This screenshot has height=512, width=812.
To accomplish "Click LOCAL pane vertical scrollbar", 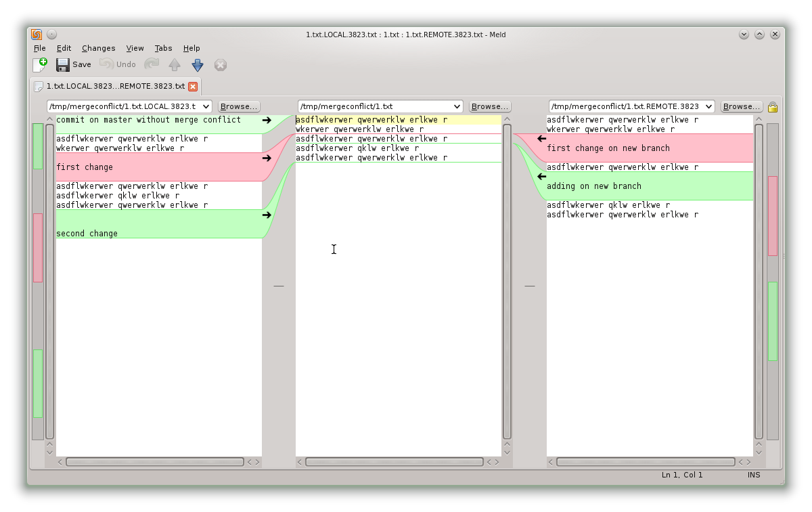I will point(49,281).
